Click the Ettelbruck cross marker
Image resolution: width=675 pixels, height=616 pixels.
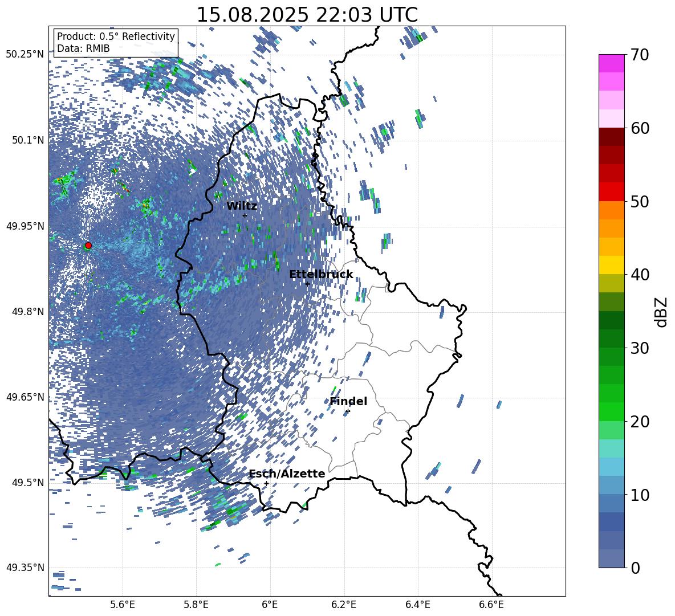(x=307, y=284)
